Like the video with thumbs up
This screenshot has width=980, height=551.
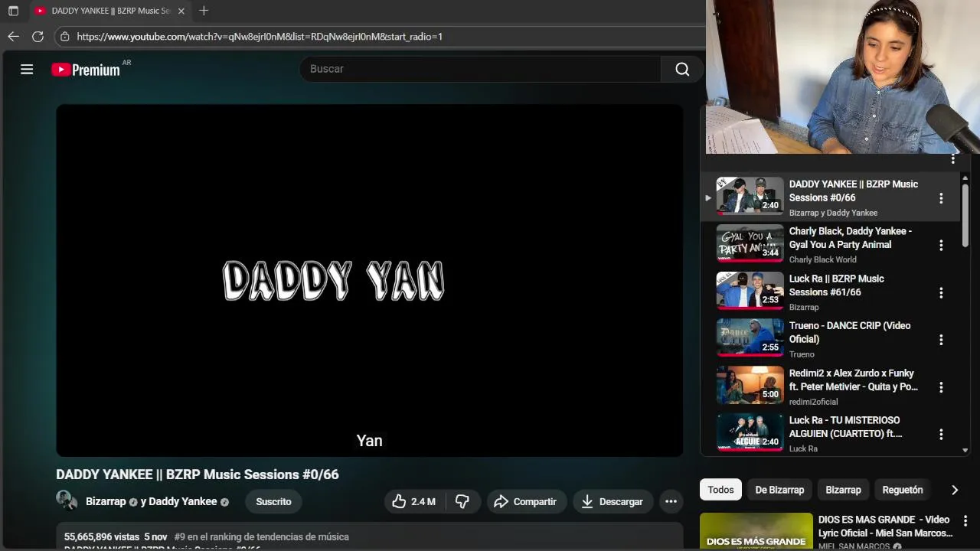point(414,501)
